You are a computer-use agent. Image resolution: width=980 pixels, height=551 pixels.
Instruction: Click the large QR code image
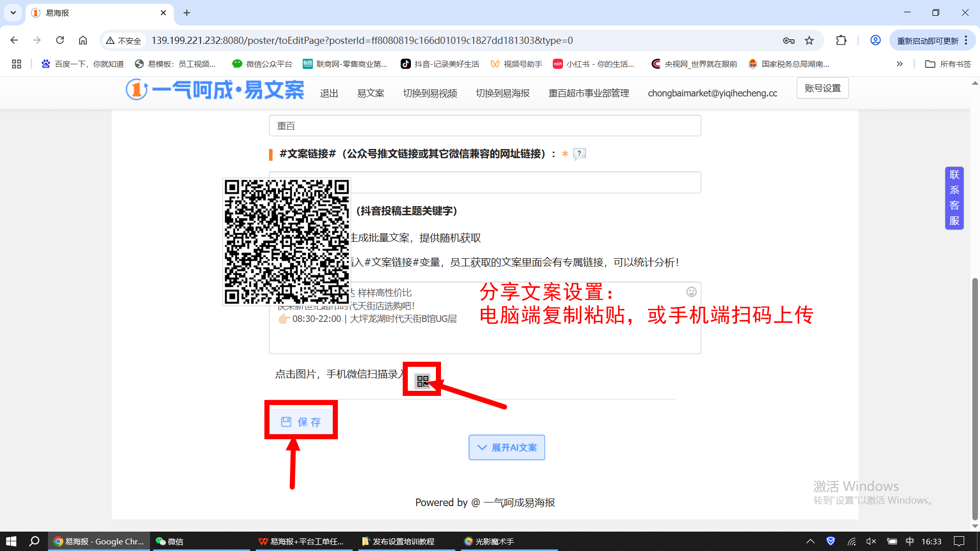coord(287,242)
